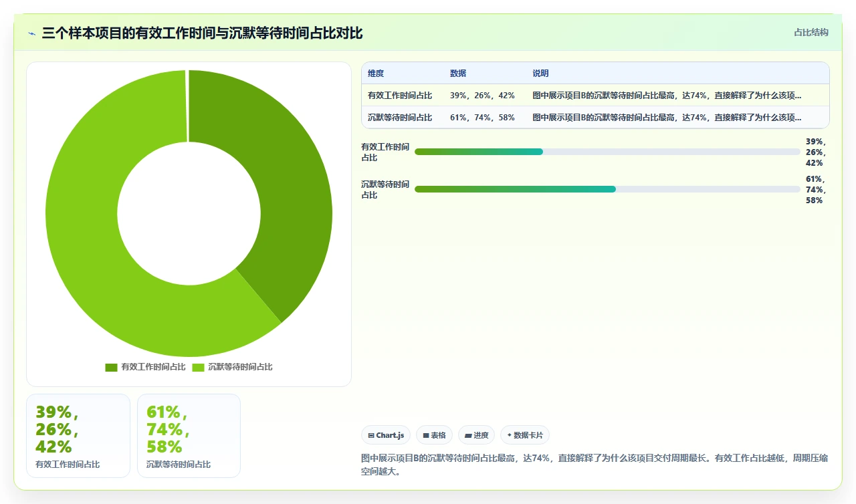Click table cell 39%，26%，42%

tap(482, 96)
